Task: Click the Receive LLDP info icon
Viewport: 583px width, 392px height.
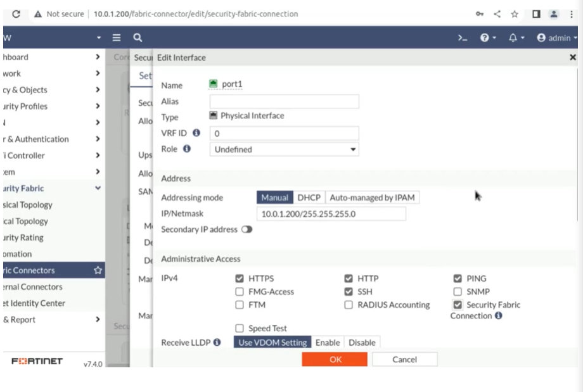Action: pos(217,342)
